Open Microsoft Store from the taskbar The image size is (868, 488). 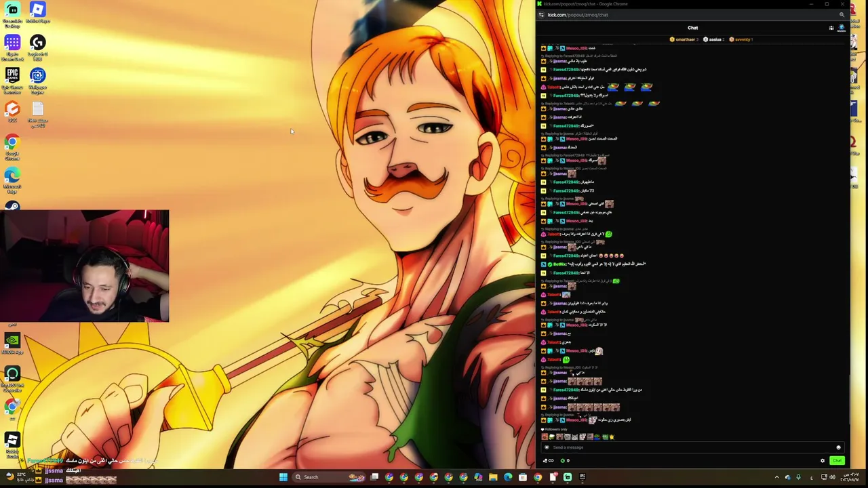click(523, 477)
